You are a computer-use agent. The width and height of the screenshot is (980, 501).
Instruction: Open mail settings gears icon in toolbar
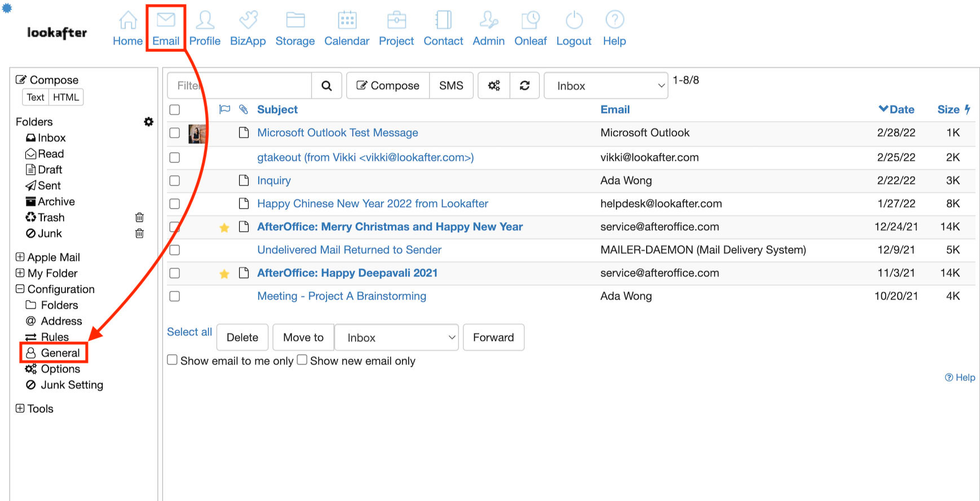click(x=494, y=86)
